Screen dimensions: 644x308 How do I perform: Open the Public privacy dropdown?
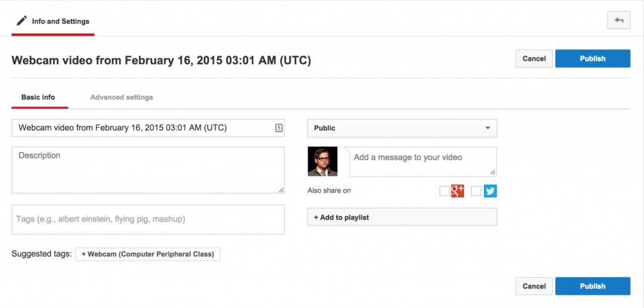402,128
